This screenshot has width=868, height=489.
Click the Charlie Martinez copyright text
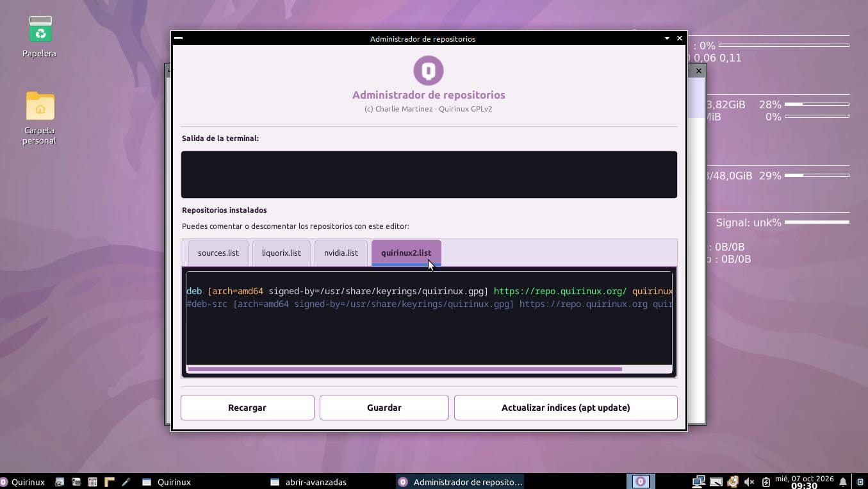click(x=428, y=109)
